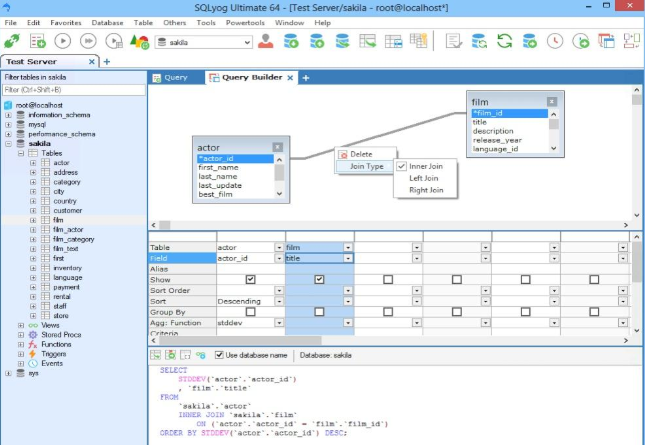
Task: Select Left Join in submenu
Action: 424,178
